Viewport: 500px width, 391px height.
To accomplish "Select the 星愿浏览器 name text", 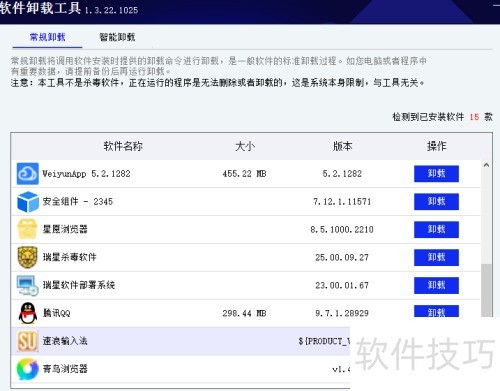I will click(65, 229).
